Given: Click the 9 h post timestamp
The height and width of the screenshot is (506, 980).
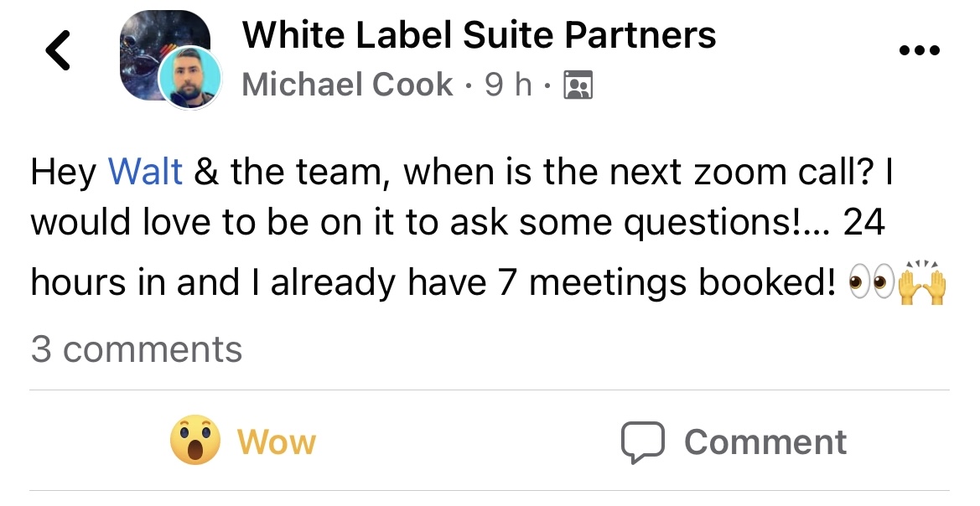Looking at the screenshot, I should click(x=509, y=85).
